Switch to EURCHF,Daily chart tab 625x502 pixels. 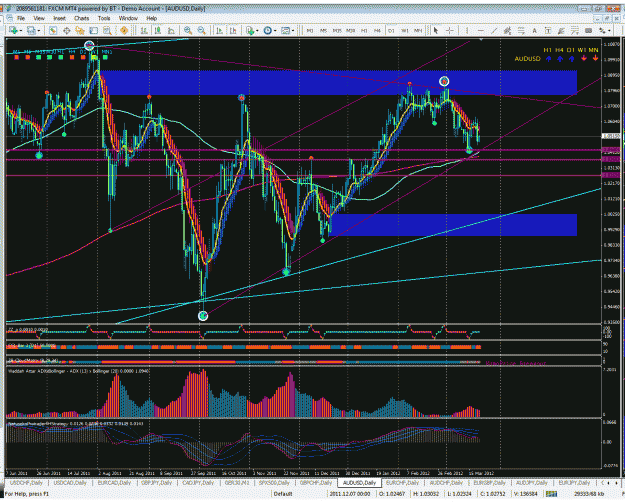pos(402,483)
